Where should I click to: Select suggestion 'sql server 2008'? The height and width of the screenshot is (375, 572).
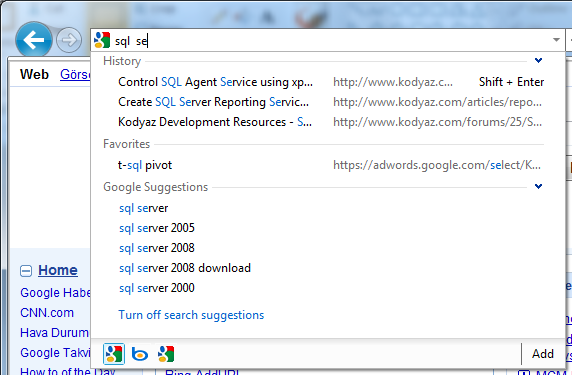pos(157,248)
